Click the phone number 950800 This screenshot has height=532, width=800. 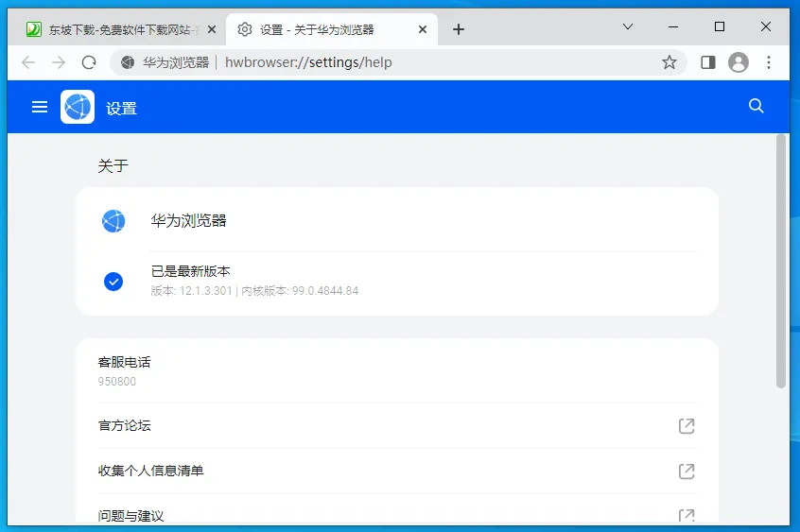117,382
